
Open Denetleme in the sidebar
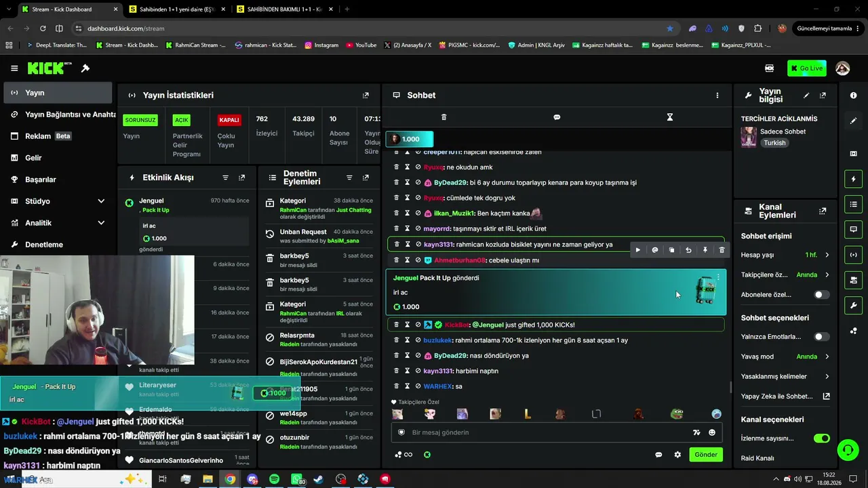58,245
